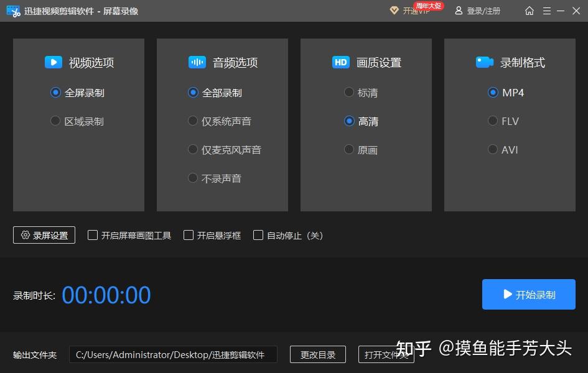Choose MP4 recording format

505,93
